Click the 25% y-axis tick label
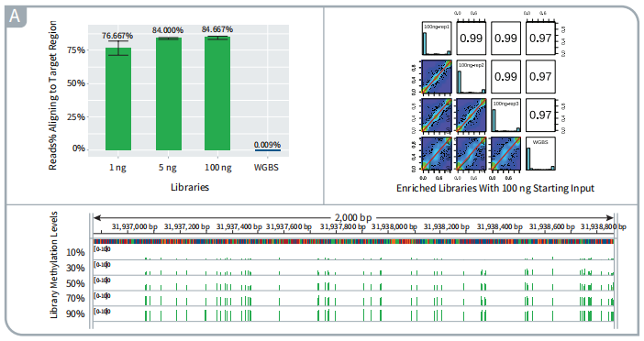 [x=76, y=117]
